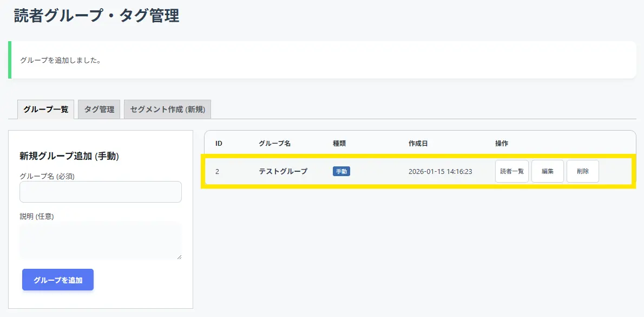644x317 pixels.
Task: Click 編集 button for テストグループ
Action: pos(547,171)
